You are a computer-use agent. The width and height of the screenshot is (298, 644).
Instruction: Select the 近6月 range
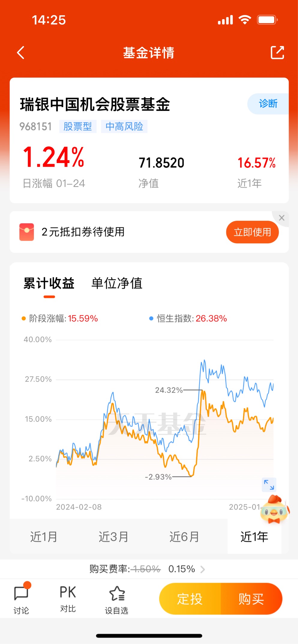click(184, 536)
